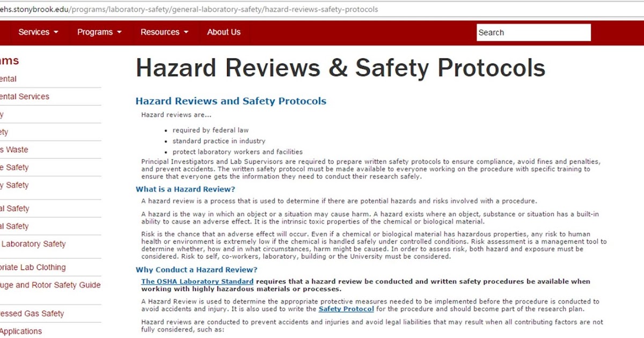Expand the Programs dropdown menu
This screenshot has height=338, width=644.
99,32
